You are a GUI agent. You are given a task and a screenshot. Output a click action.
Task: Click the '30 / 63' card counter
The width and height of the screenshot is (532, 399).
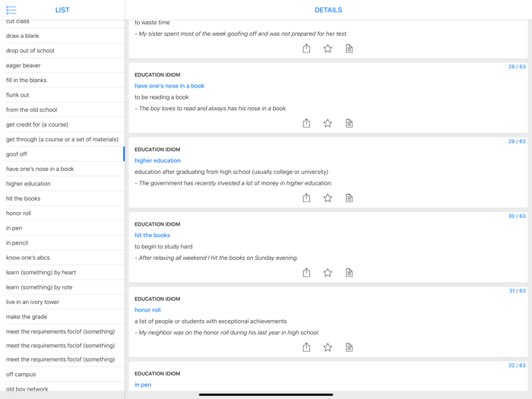pos(517,216)
